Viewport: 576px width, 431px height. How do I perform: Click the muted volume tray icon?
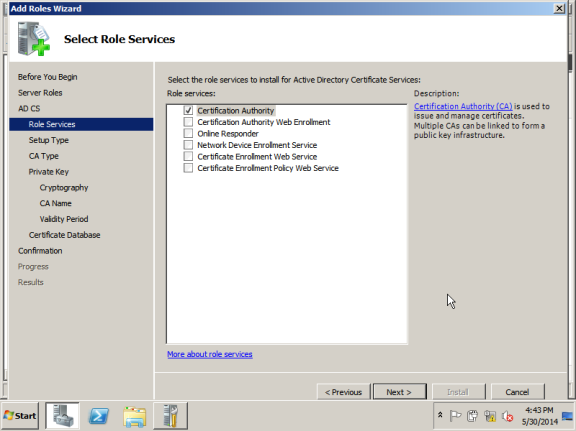(x=508, y=416)
